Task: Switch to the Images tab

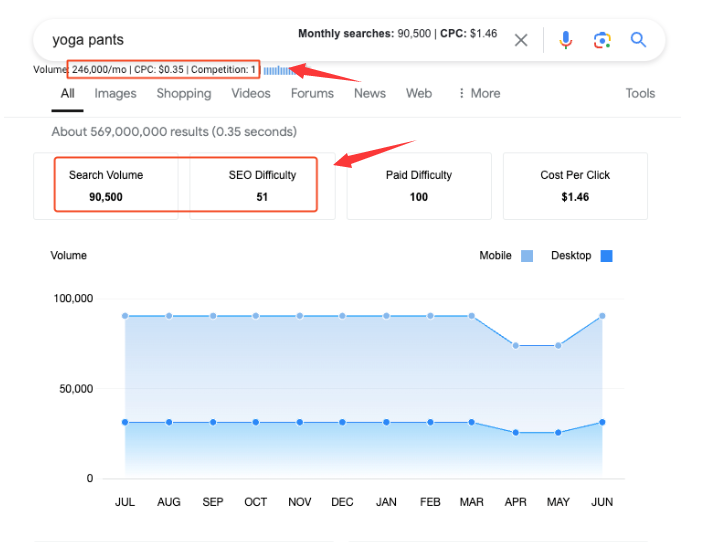Action: click(115, 93)
